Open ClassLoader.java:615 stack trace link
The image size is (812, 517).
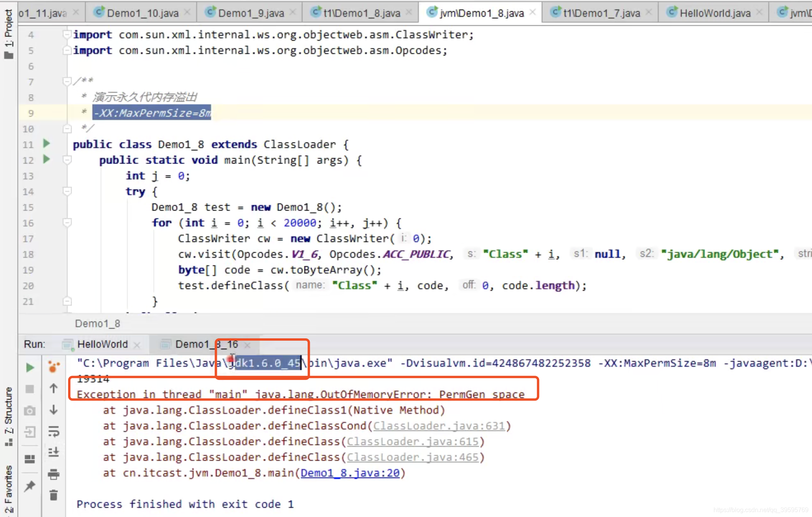412,441
